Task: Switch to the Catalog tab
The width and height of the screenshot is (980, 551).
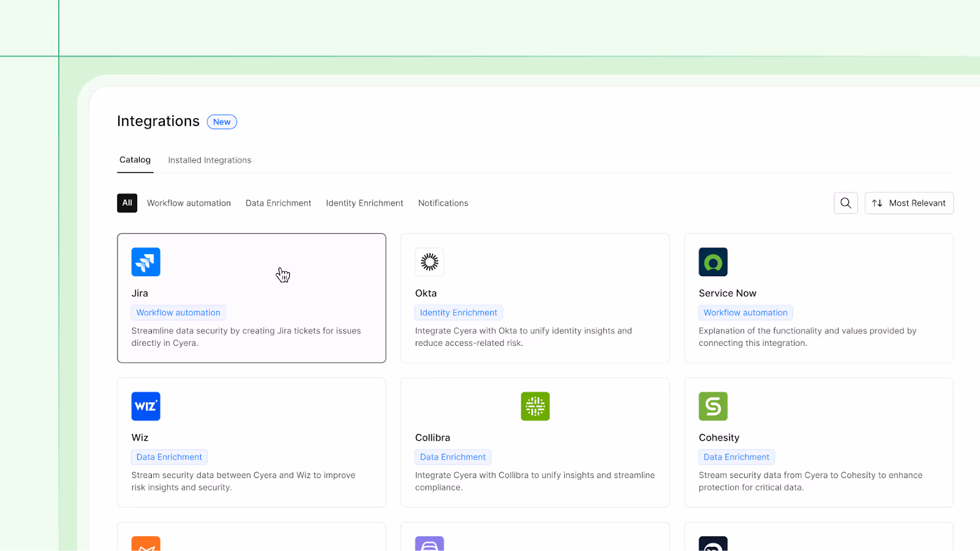Action: pos(135,160)
